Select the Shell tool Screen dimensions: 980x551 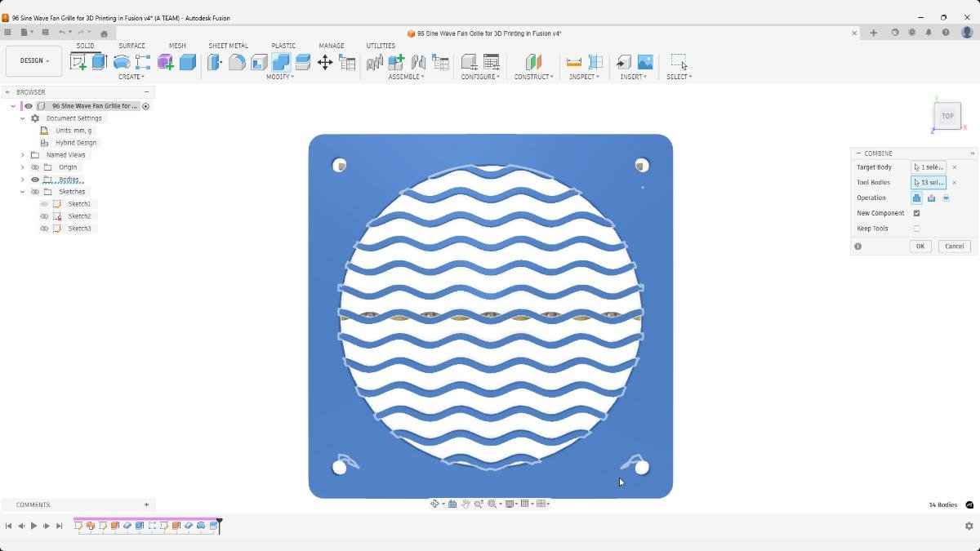pos(259,62)
